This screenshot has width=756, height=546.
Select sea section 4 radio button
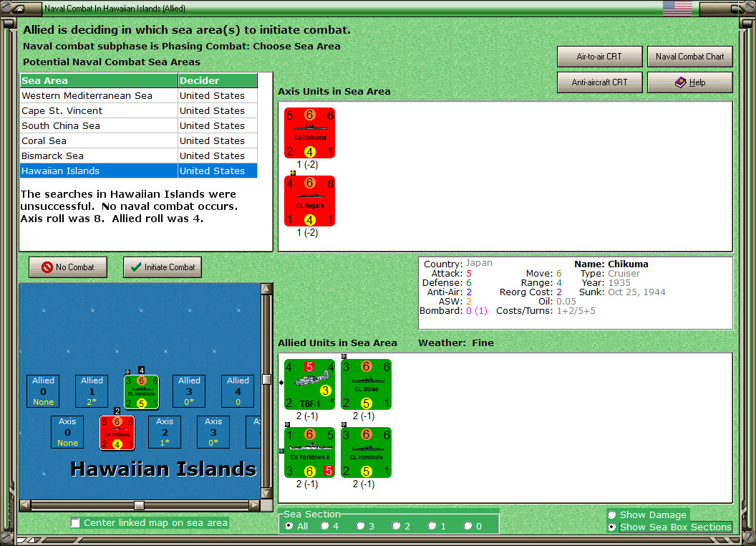pos(324,526)
